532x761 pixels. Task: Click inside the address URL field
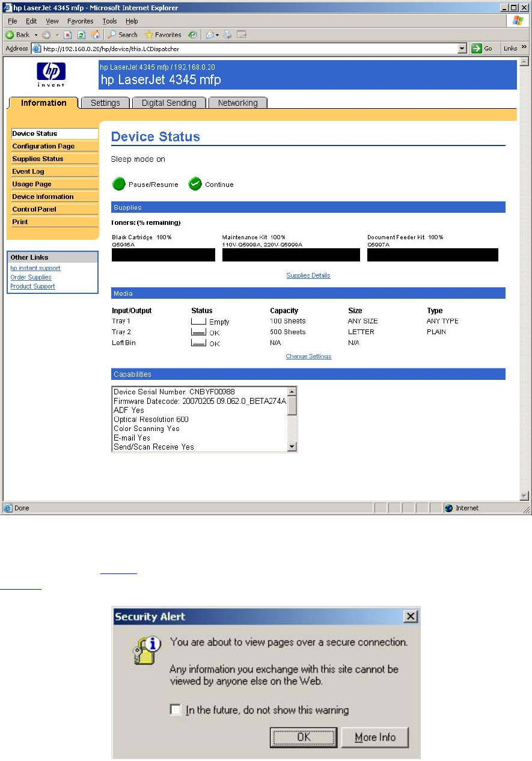[249, 49]
